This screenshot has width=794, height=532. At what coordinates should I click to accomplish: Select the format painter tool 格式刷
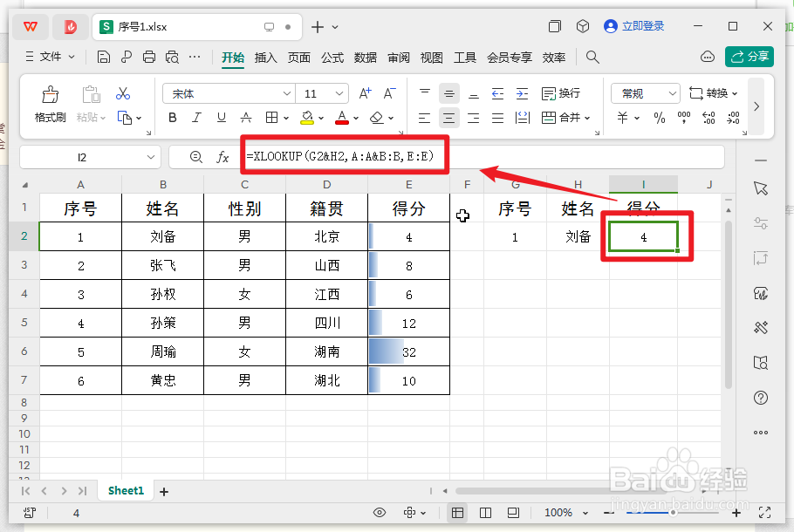point(49,103)
